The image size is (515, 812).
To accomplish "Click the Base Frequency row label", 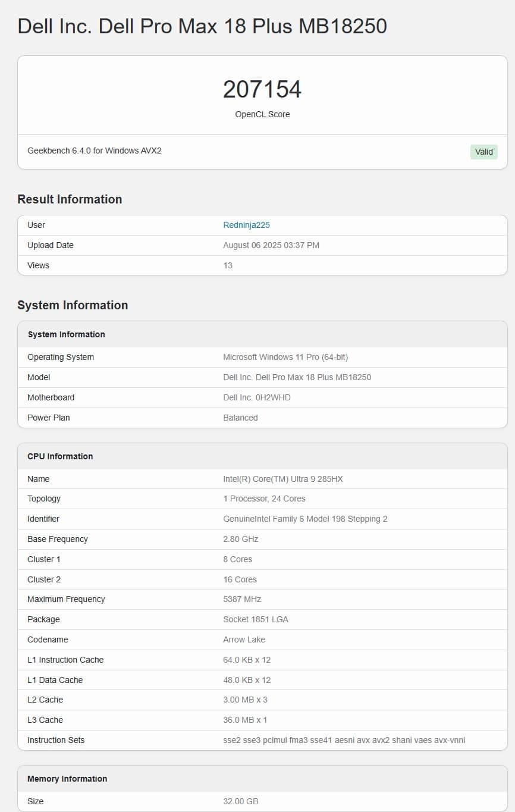I will 58,539.
